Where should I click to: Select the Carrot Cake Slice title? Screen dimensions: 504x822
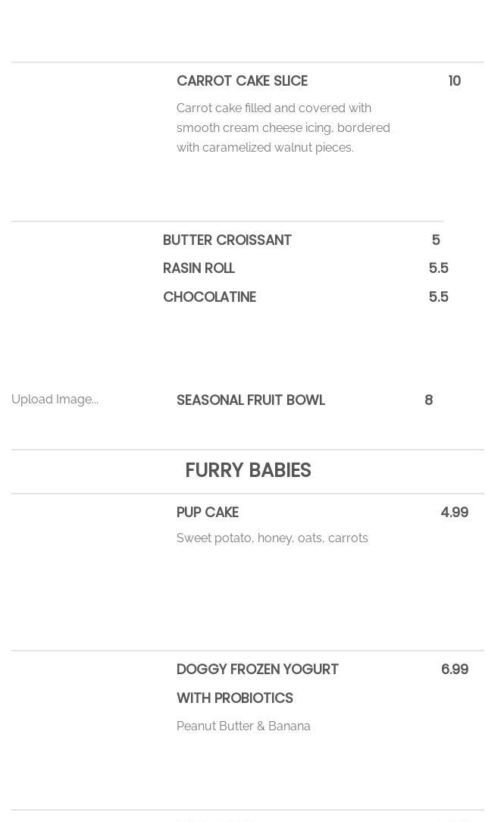click(x=242, y=81)
